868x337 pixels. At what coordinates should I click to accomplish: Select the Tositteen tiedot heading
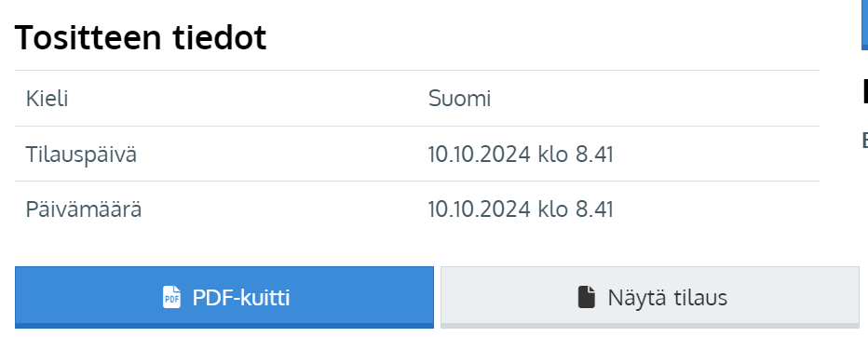tap(141, 37)
